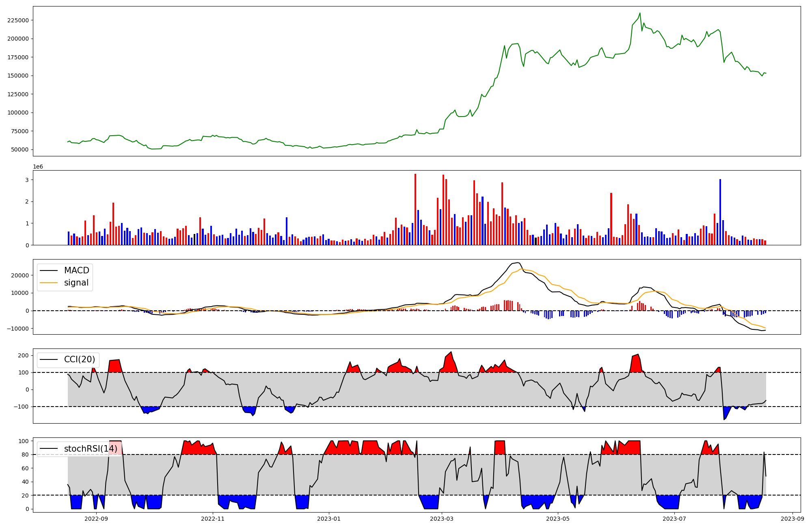812x528 pixels.
Task: Click the 2023-01 date tick label
Action: pyautogui.click(x=328, y=519)
